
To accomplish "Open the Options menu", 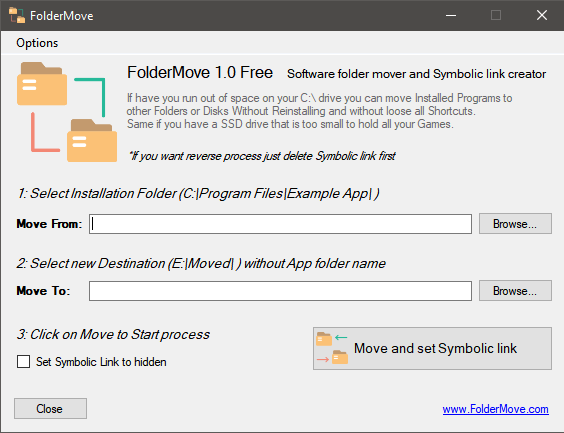I will [37, 43].
